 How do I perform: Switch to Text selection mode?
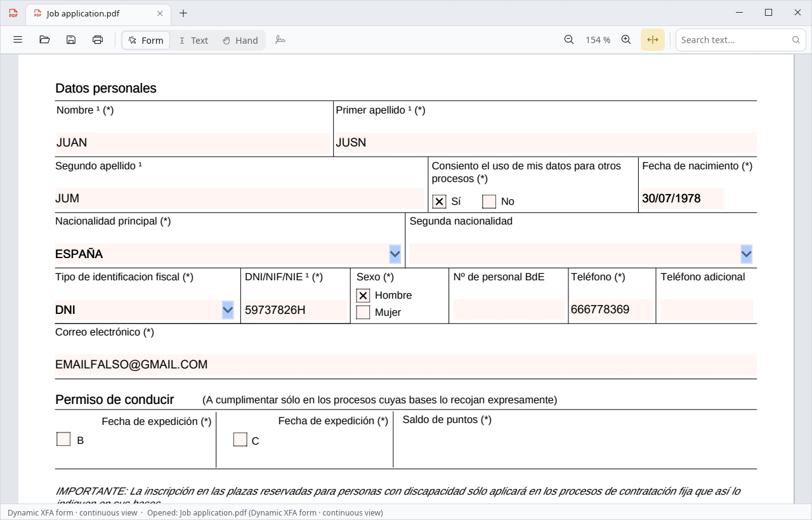coord(193,41)
